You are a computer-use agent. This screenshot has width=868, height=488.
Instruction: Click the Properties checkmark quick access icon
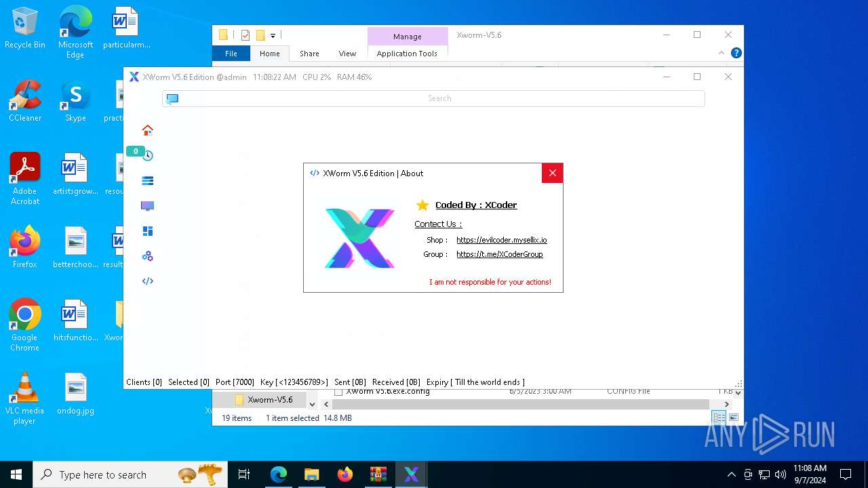(245, 35)
